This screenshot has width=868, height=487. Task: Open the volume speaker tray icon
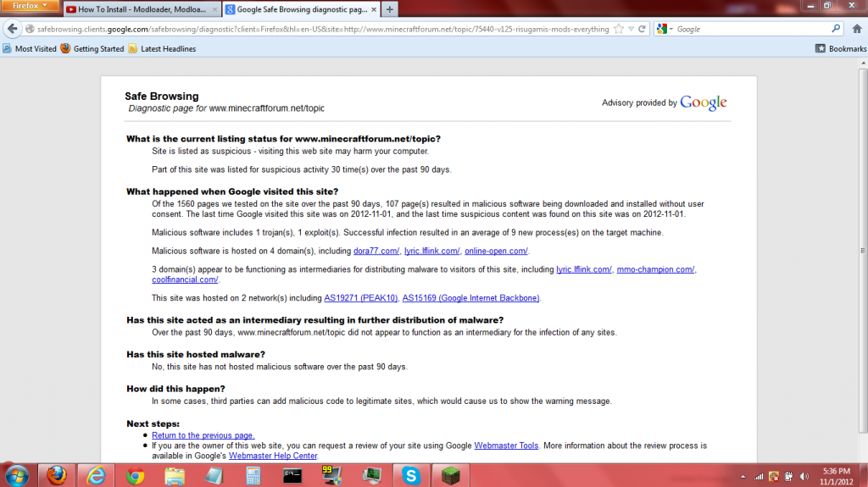(x=804, y=477)
